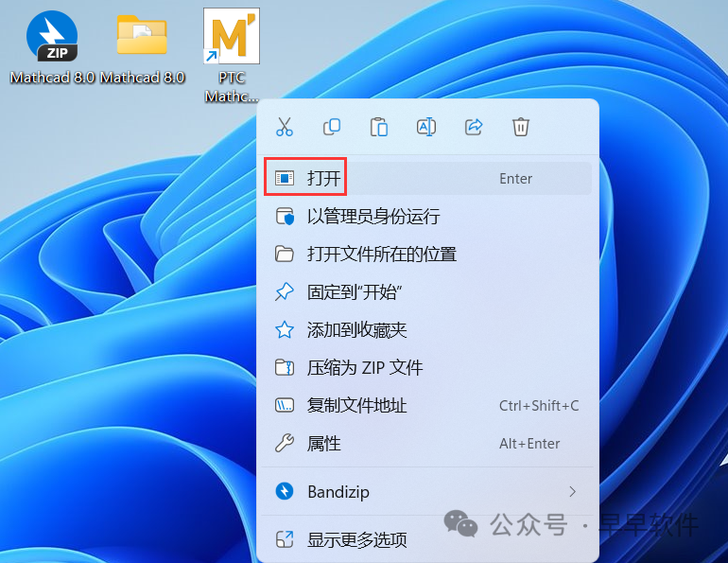Select 显示更多选项 at menu bottom

pyautogui.click(x=427, y=539)
